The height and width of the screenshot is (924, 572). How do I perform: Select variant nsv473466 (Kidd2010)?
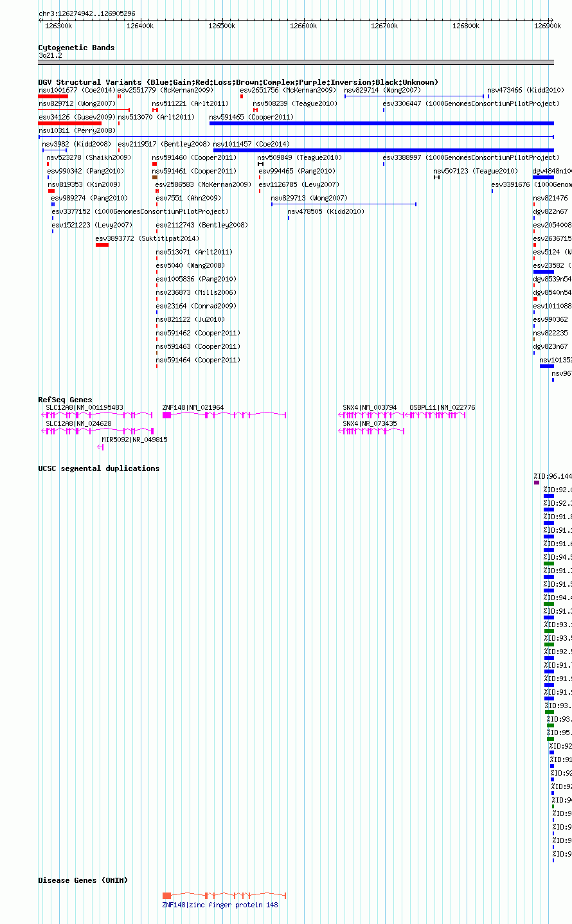(x=526, y=90)
